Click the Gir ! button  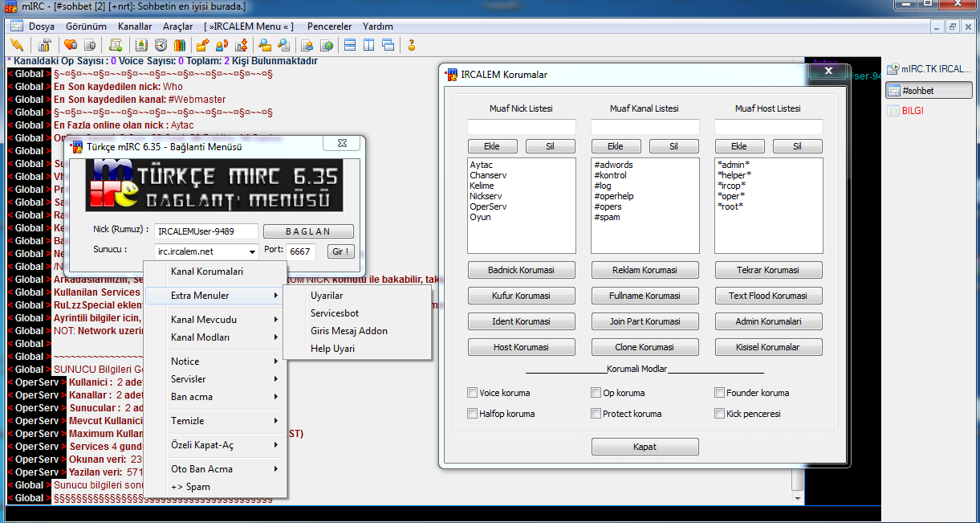pyautogui.click(x=340, y=251)
